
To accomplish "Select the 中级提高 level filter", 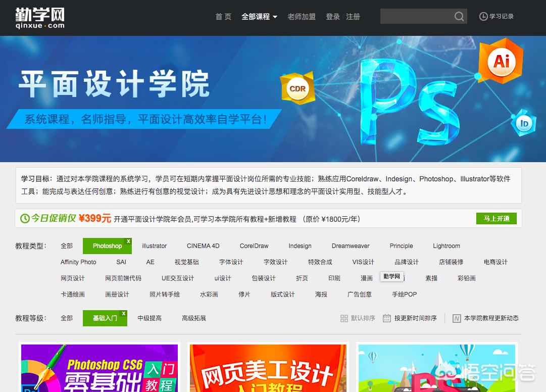I will pyautogui.click(x=150, y=318).
